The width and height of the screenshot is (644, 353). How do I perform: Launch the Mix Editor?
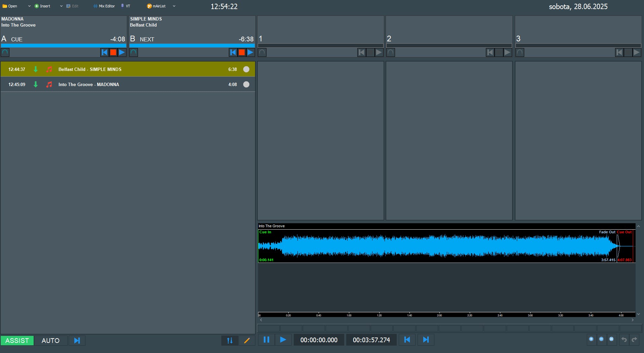[104, 6]
